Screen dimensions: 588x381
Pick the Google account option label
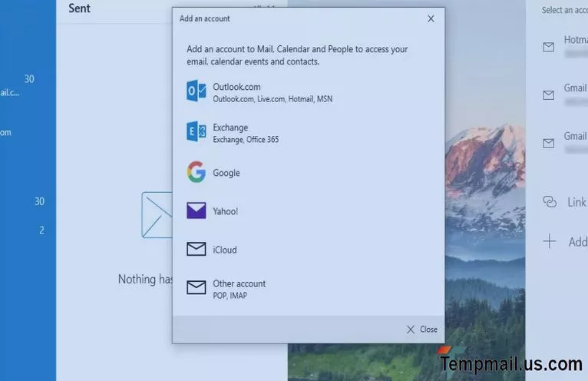(x=226, y=173)
